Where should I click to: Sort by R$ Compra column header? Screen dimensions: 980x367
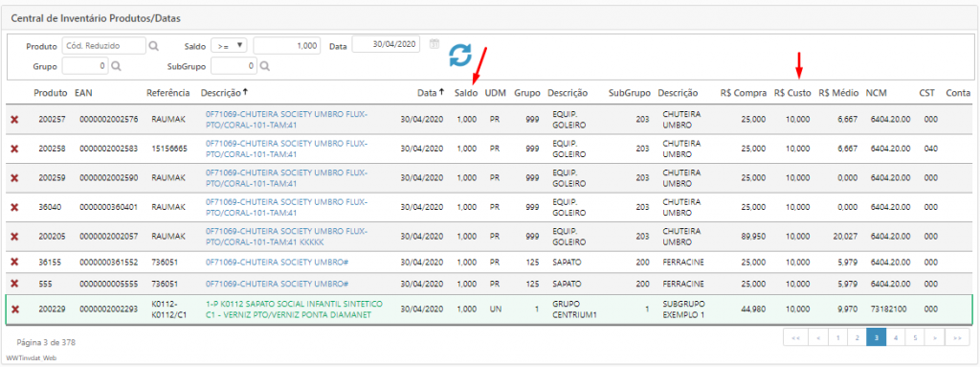click(x=743, y=93)
